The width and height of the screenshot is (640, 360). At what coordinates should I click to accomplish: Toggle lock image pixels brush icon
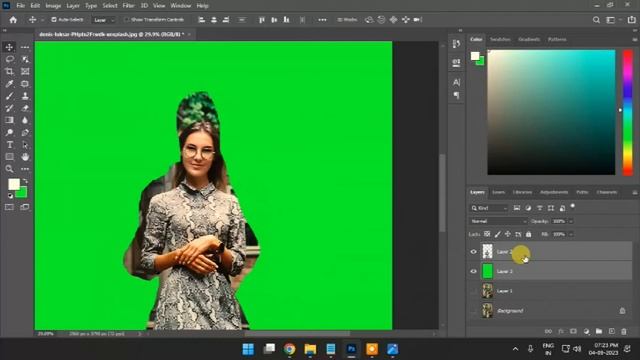tap(498, 234)
